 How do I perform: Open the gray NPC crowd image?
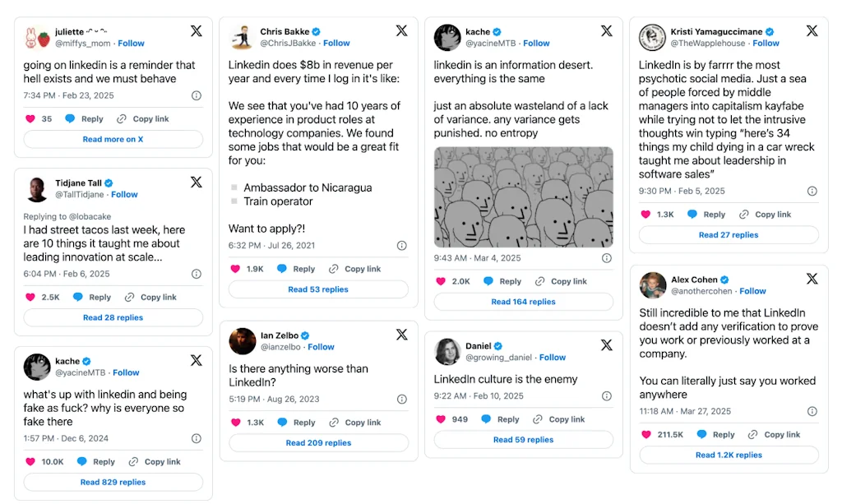(x=523, y=197)
